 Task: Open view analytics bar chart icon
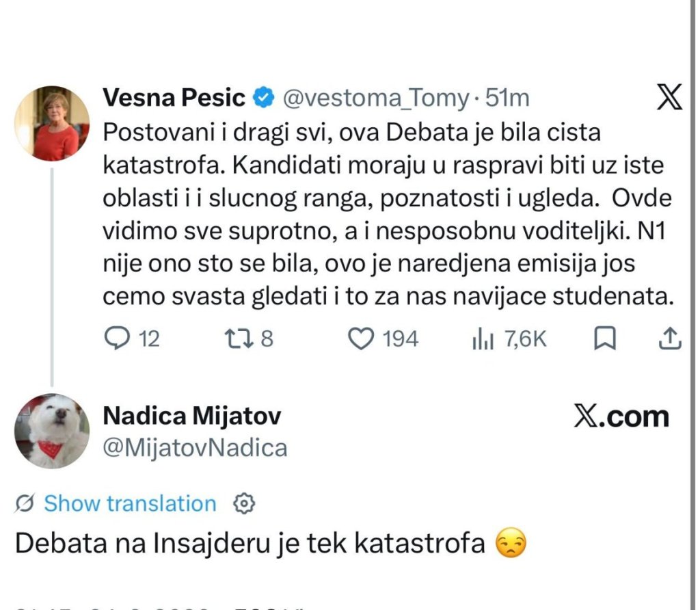(483, 339)
